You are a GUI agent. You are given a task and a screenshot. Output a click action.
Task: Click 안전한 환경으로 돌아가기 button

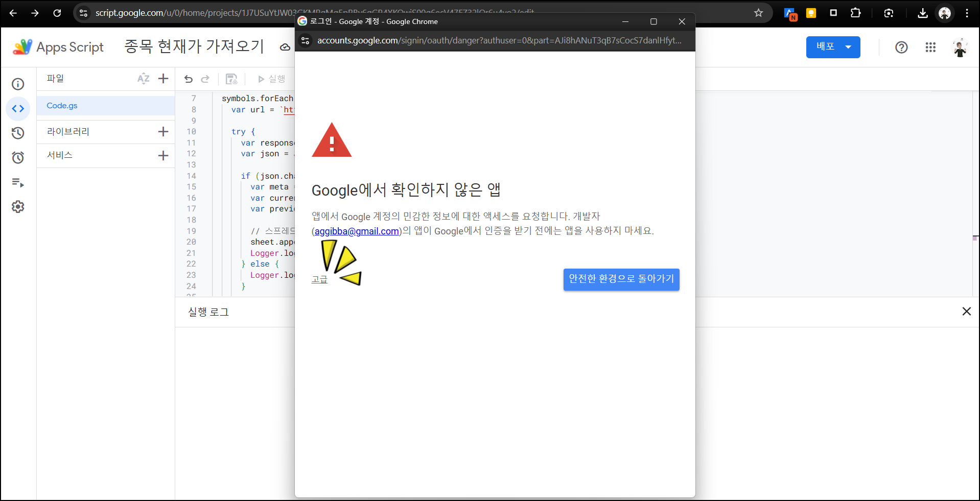[621, 279]
